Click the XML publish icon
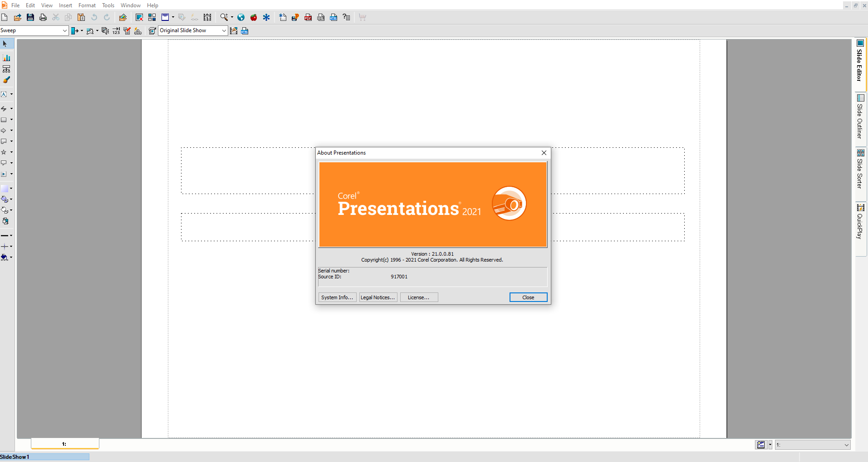 pyautogui.click(x=321, y=17)
